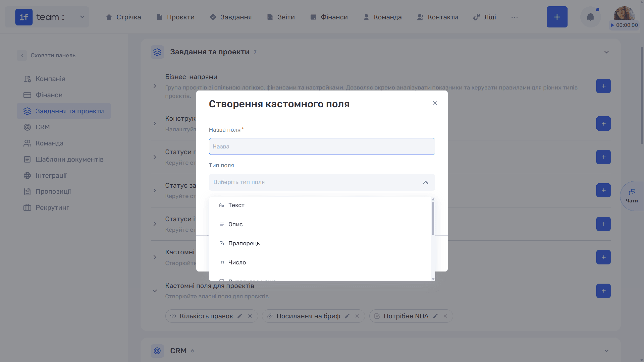Edit the Кількість правок field pencil
Viewport: 644px width, 362px height.
pyautogui.click(x=240, y=316)
